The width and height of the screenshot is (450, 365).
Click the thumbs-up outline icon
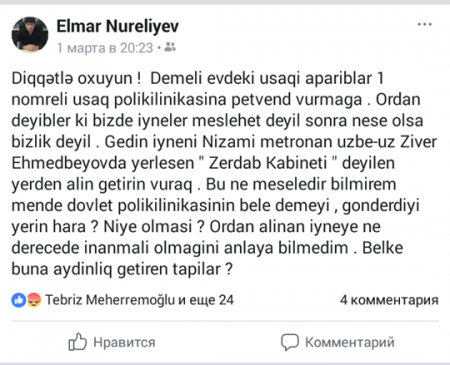coord(77,342)
